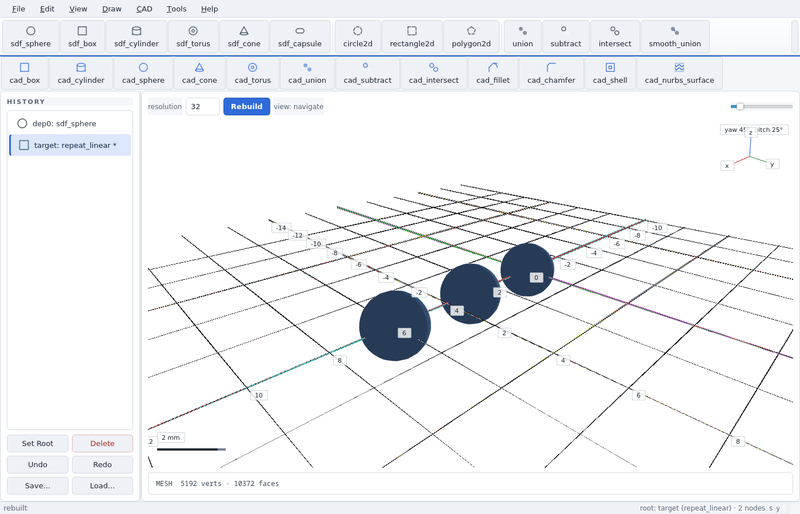Select the sdf_cone tool
800x514 pixels.
coord(244,37)
